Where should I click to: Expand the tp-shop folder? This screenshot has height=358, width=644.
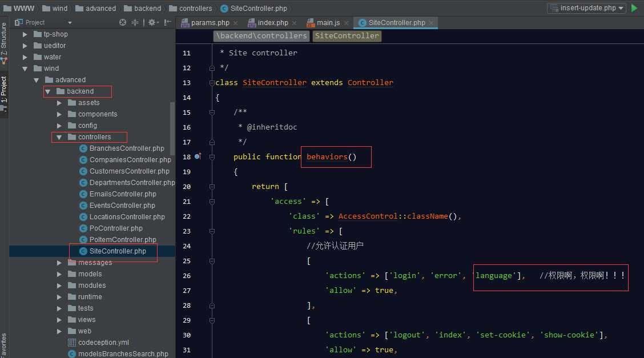25,34
